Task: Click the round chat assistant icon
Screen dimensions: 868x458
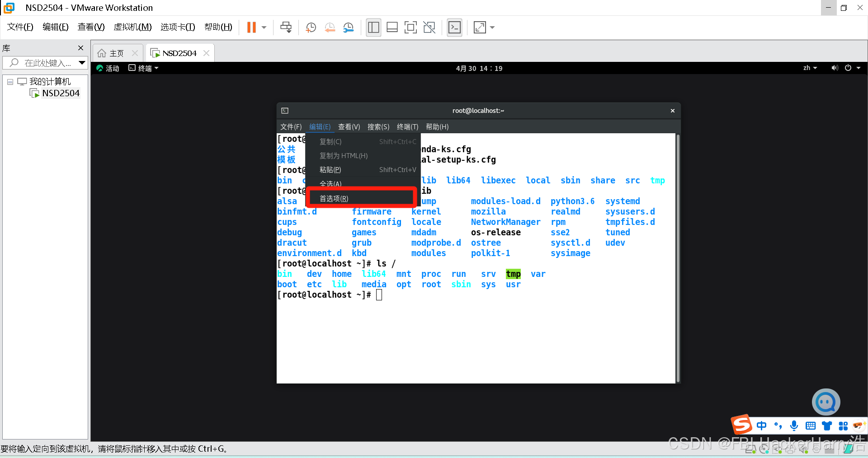Action: pyautogui.click(x=826, y=402)
